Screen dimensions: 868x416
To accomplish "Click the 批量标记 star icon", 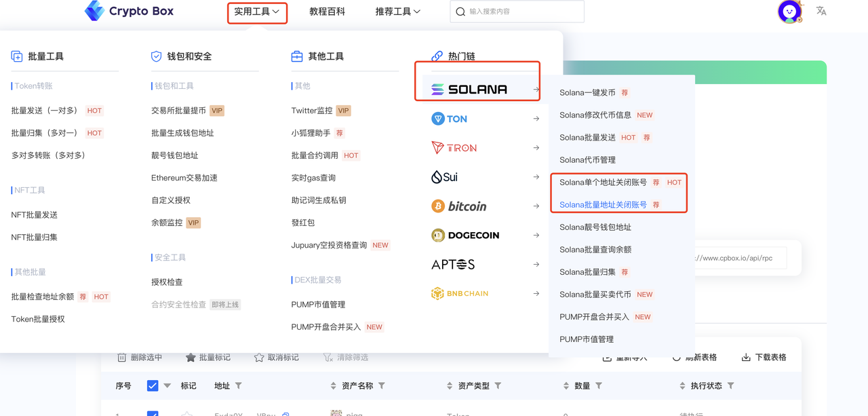I will click(x=191, y=358).
